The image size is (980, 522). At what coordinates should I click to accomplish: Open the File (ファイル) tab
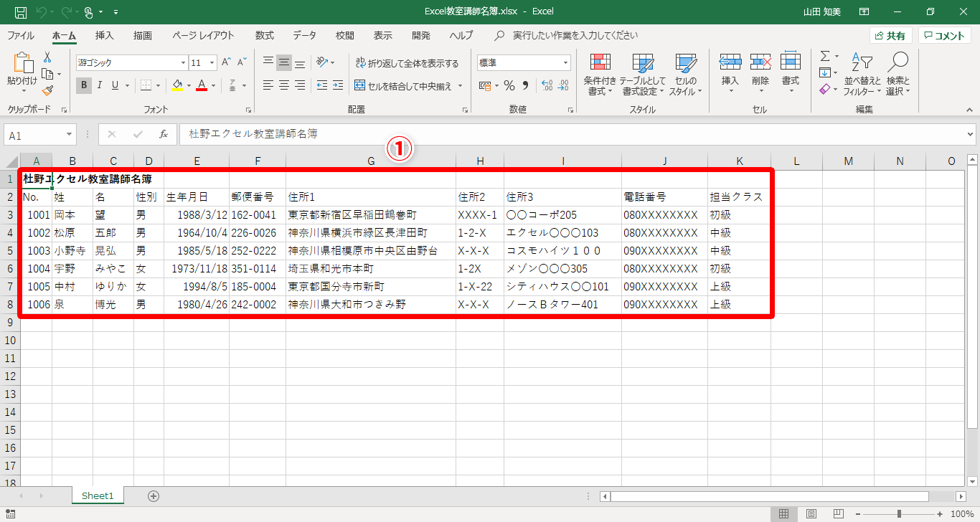click(21, 35)
